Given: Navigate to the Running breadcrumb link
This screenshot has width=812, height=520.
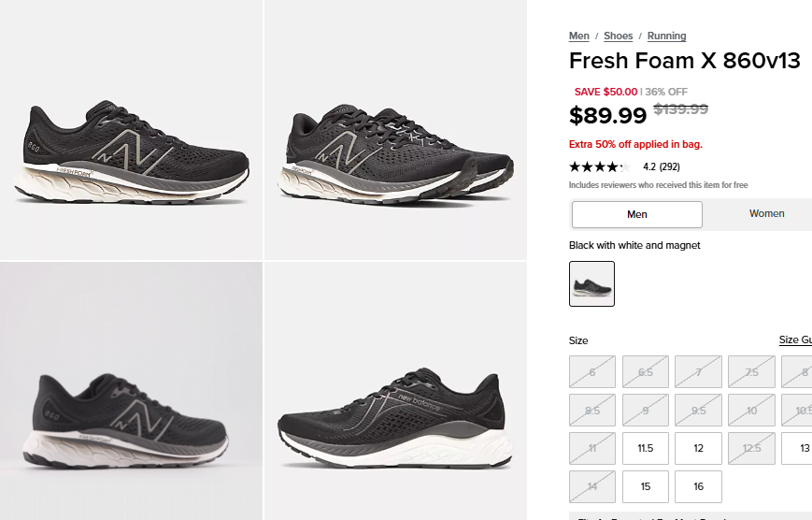Looking at the screenshot, I should click(666, 36).
